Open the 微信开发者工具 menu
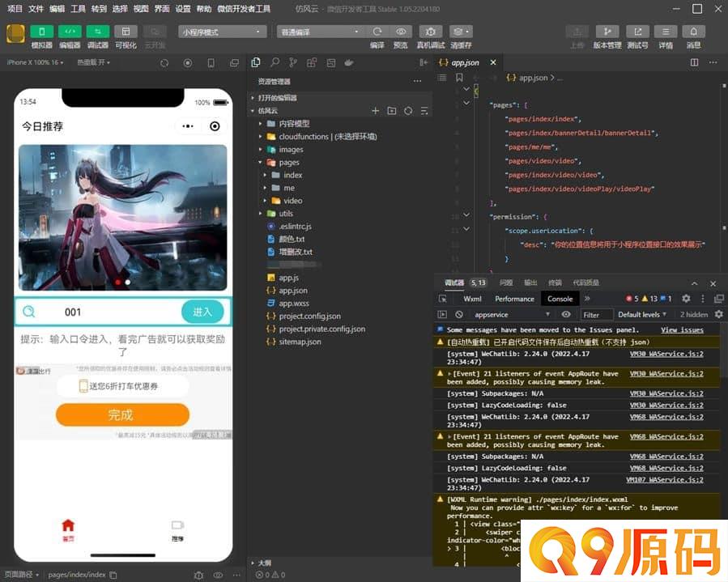Viewport: 728px width, 582px height. pyautogui.click(x=244, y=9)
